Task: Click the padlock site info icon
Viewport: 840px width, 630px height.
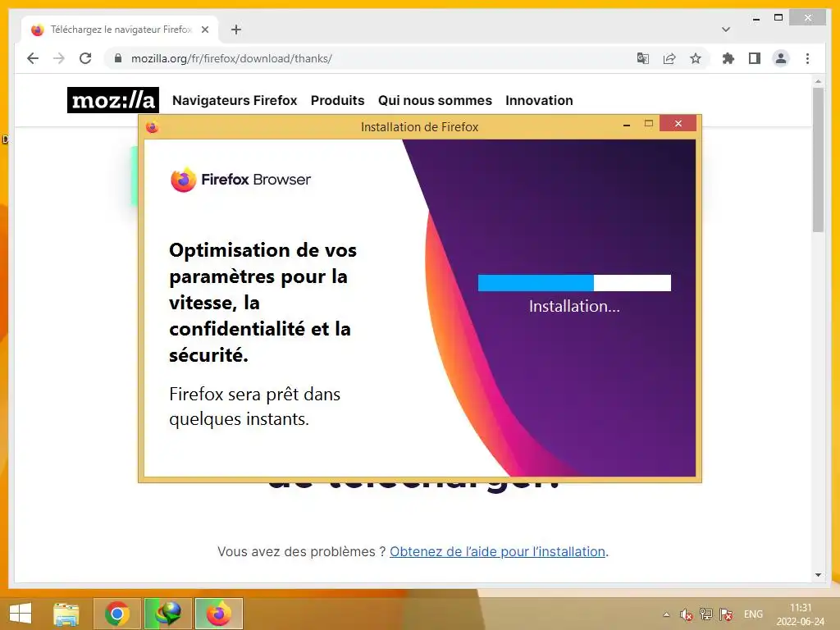Action: coord(118,58)
